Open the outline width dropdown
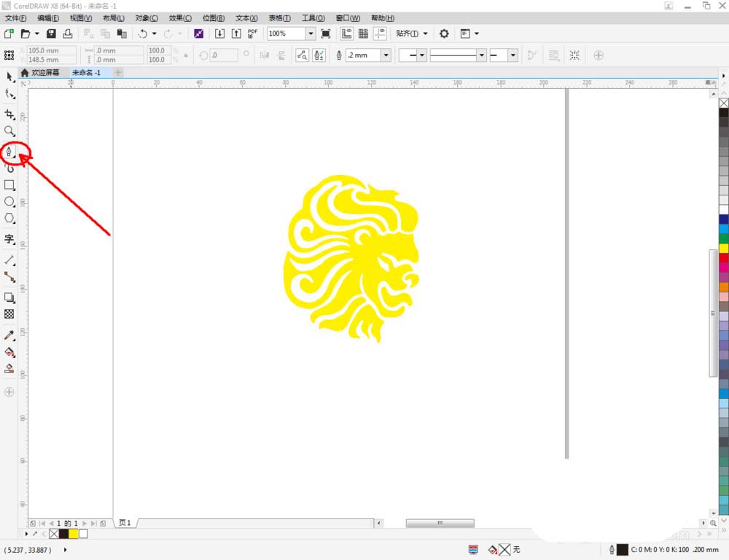729x560 pixels. (386, 55)
